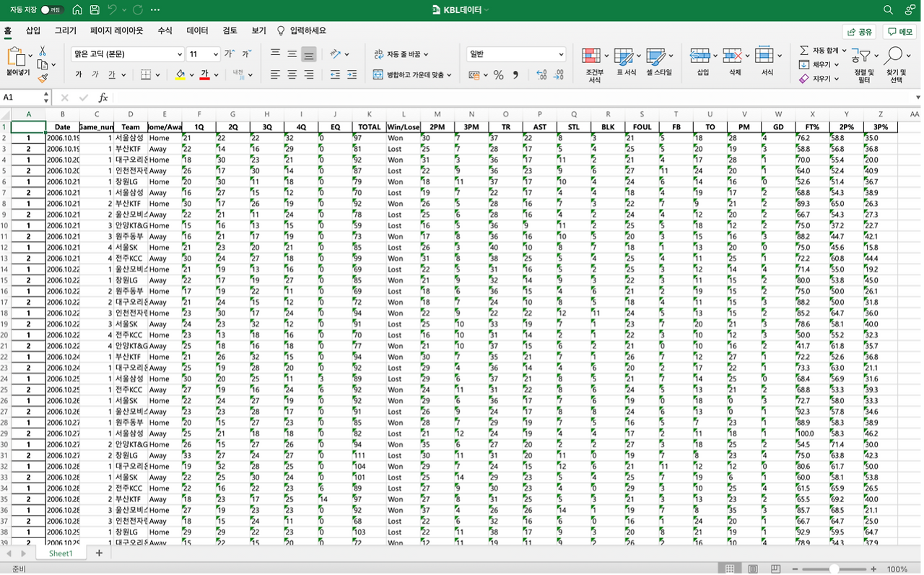
Task: Click the accounting currency format icon
Action: point(474,75)
